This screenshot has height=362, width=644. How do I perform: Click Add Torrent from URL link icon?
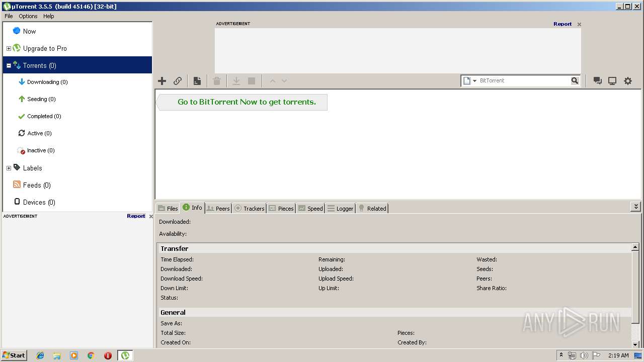[178, 81]
